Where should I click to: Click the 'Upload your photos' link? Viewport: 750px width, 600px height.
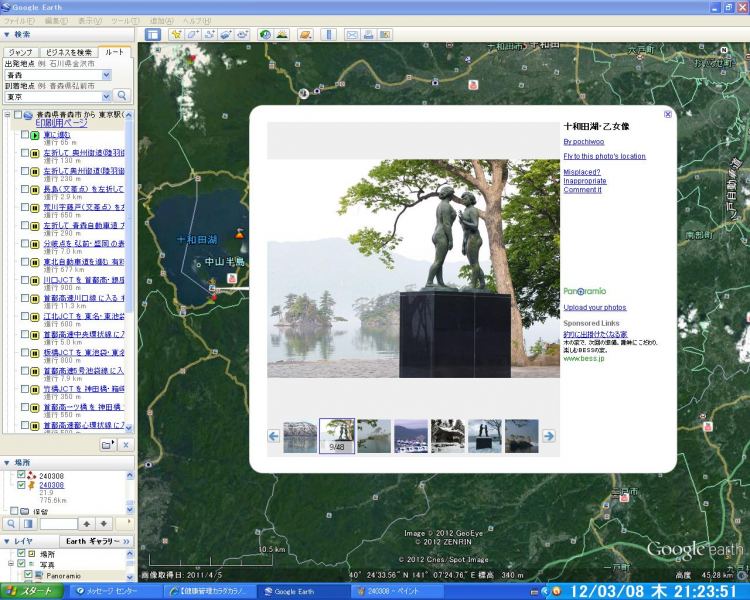click(595, 307)
